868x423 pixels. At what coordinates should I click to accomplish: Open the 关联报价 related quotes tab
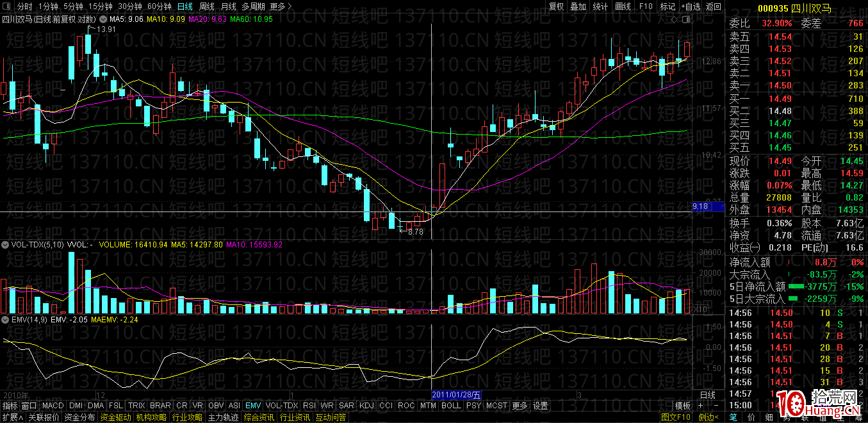(44, 417)
